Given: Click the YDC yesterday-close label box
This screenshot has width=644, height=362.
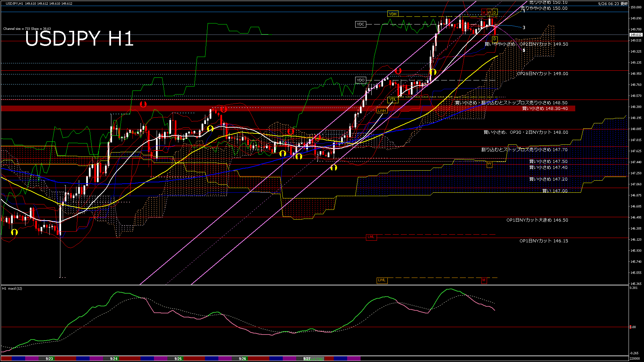Looking at the screenshot, I should (x=360, y=24).
